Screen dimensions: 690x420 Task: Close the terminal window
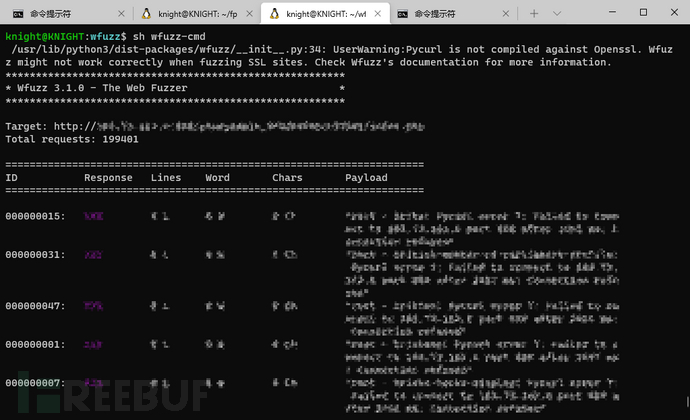(x=674, y=12)
